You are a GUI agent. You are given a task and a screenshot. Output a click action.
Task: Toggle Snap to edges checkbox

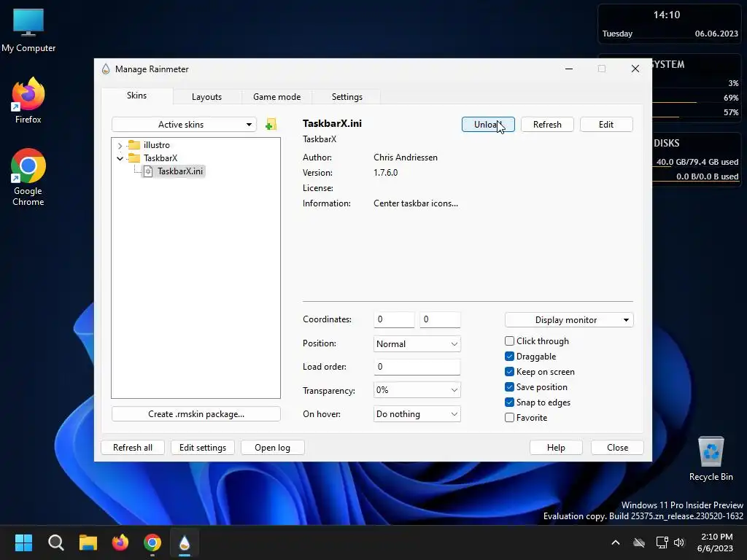coord(509,402)
